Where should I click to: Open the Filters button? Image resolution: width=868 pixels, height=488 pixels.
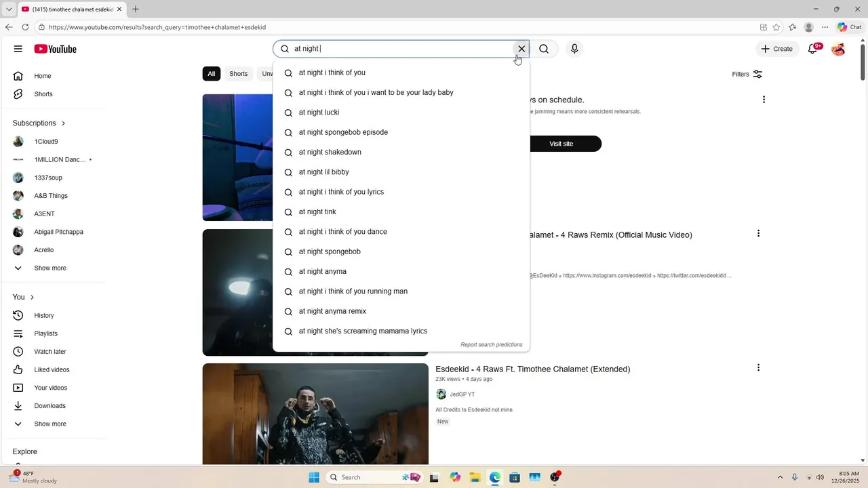[747, 74]
